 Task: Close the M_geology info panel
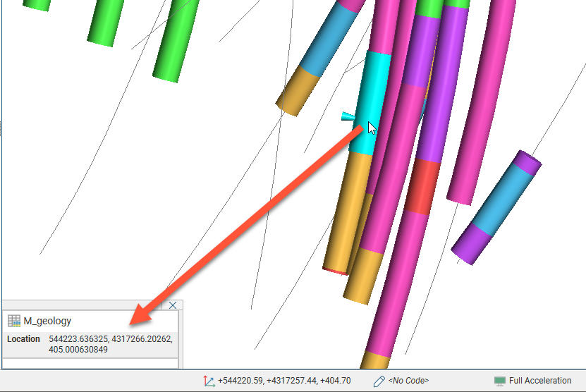(173, 305)
